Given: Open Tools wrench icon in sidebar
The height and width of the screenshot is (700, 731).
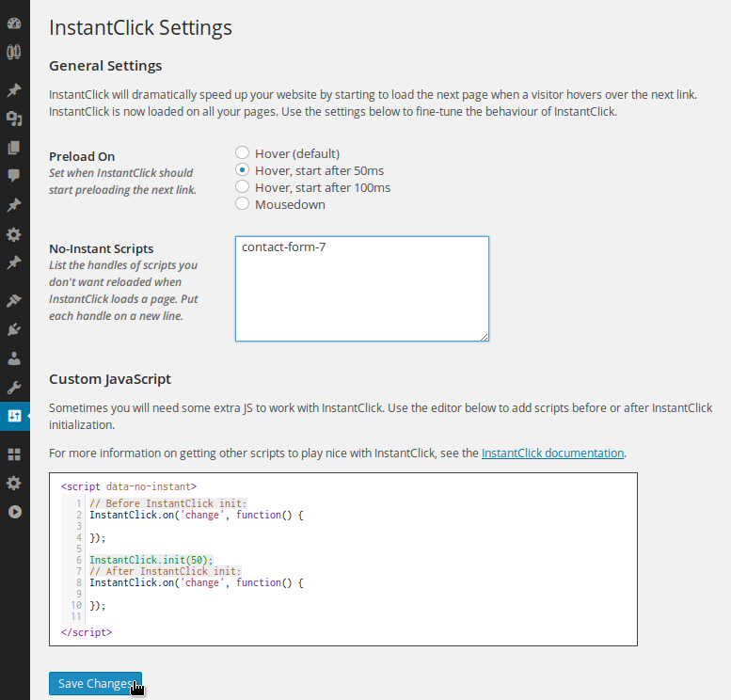Looking at the screenshot, I should [14, 387].
